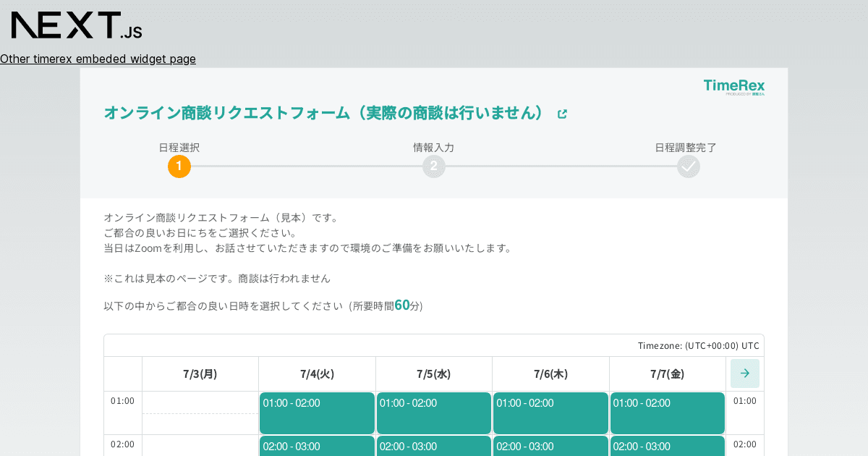The width and height of the screenshot is (868, 456).
Task: Select the 01:00 - 02:00 slot on 7/4(火)
Action: click(x=317, y=413)
